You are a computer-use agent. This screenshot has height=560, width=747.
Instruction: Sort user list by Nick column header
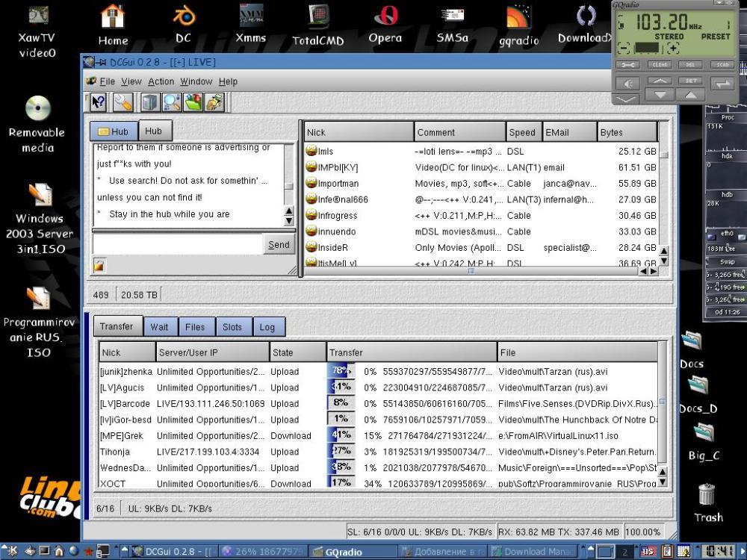[x=359, y=132]
